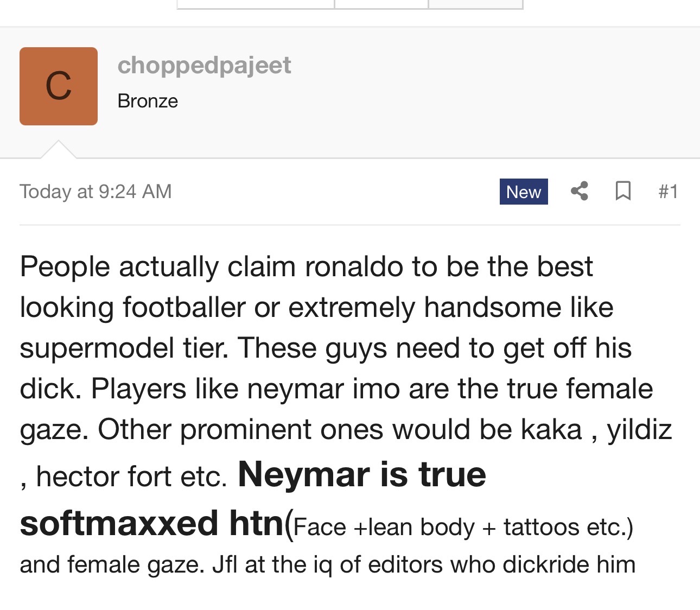Open choppedpajeet's profile link

coord(204,65)
